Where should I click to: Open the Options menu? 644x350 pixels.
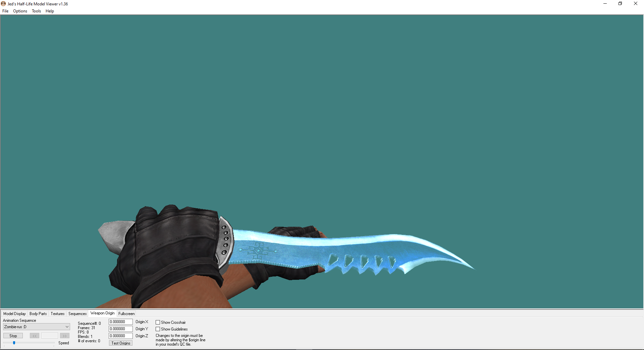20,11
